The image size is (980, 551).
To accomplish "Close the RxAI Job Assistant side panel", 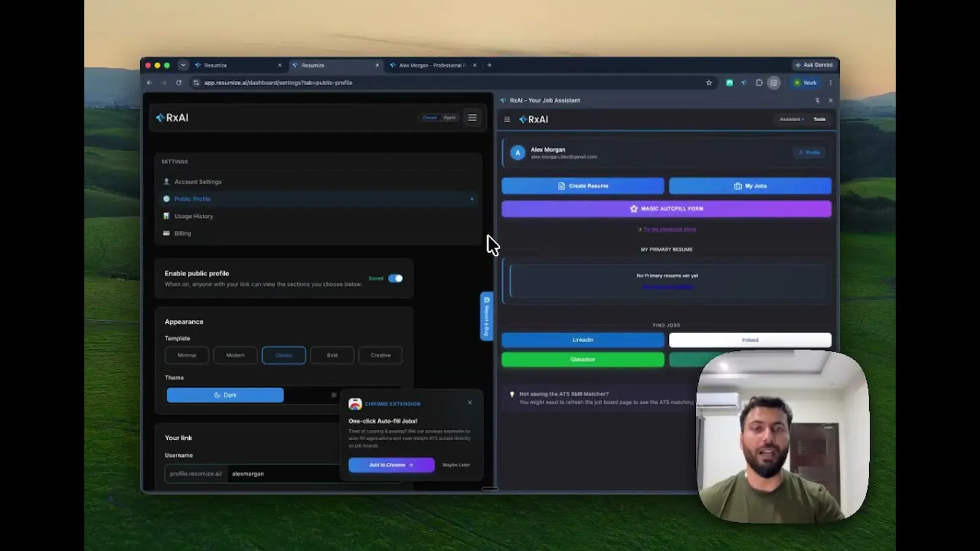I will (831, 100).
